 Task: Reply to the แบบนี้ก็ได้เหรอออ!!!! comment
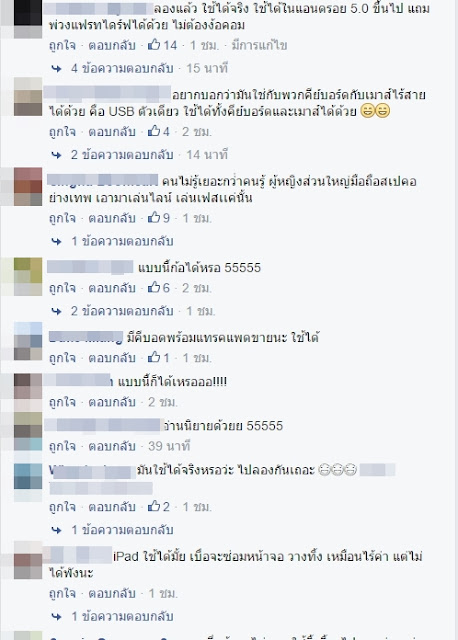(x=112, y=402)
